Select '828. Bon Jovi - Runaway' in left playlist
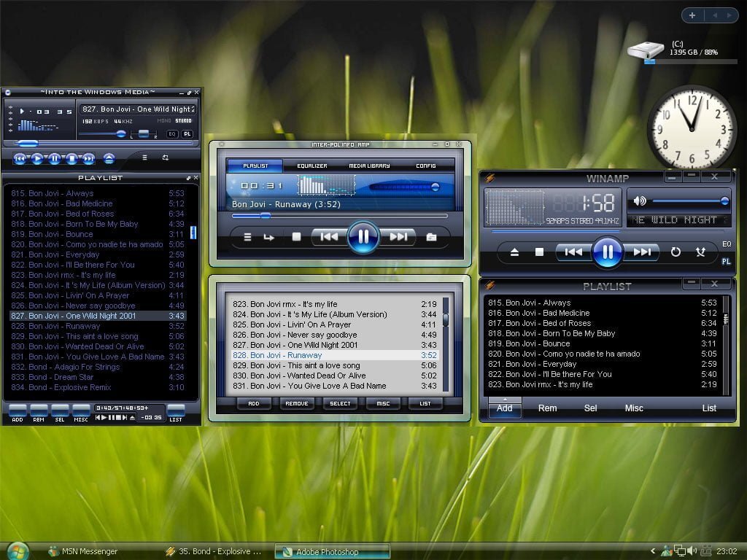 pyautogui.click(x=98, y=326)
